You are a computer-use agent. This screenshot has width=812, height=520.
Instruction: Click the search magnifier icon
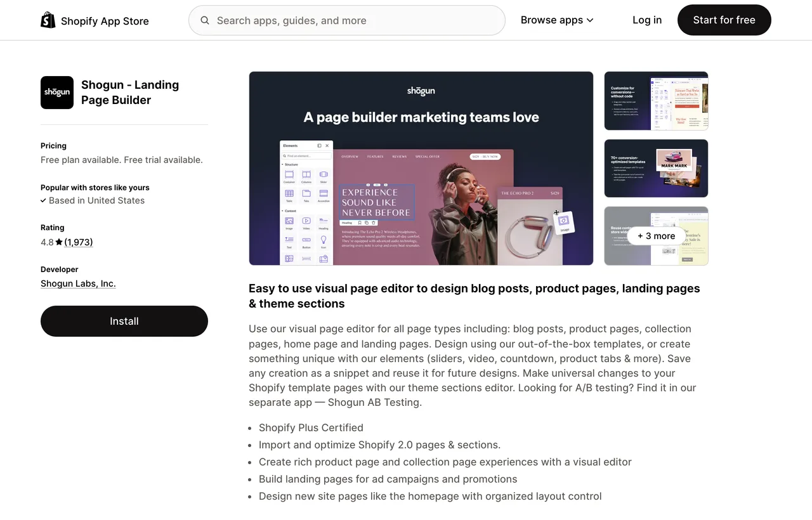coord(205,20)
